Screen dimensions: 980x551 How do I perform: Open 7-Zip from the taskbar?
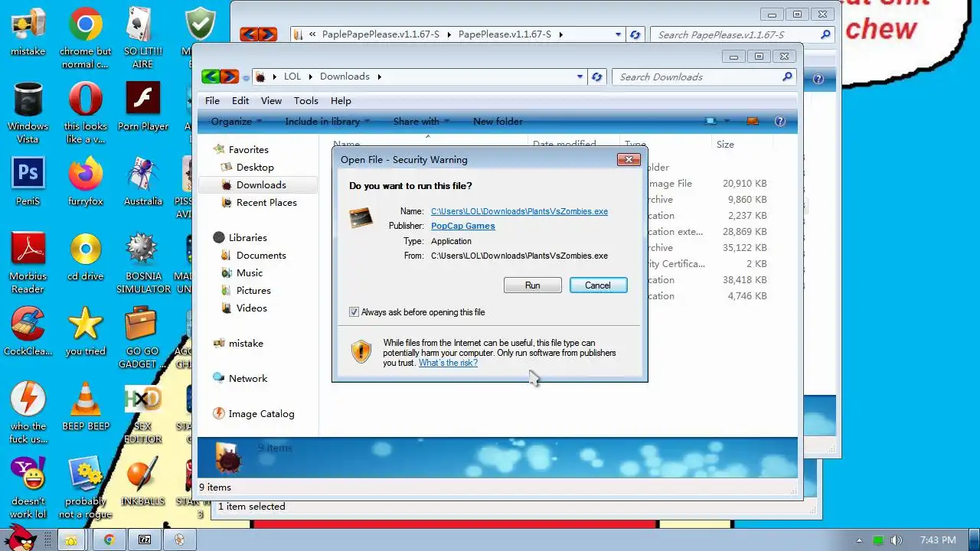coord(144,540)
